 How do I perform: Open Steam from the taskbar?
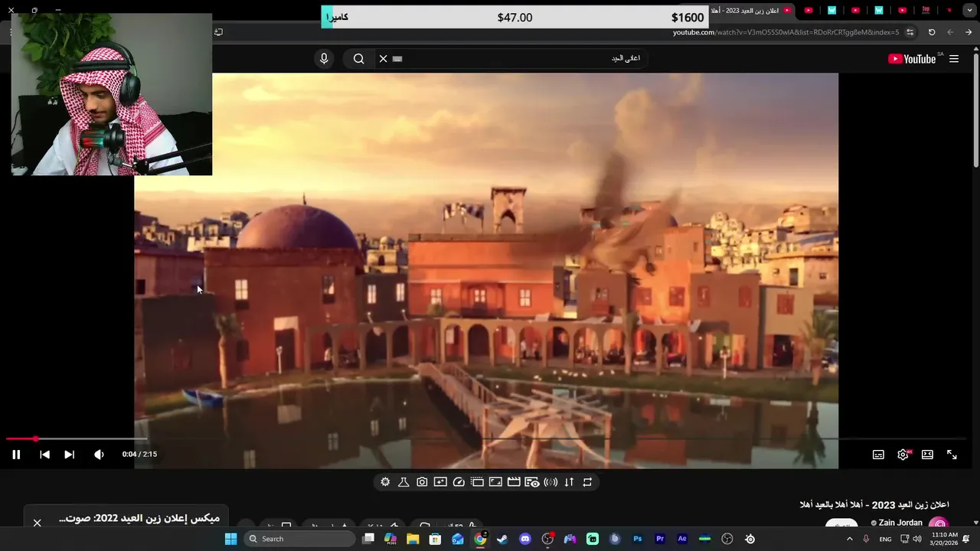(x=502, y=539)
